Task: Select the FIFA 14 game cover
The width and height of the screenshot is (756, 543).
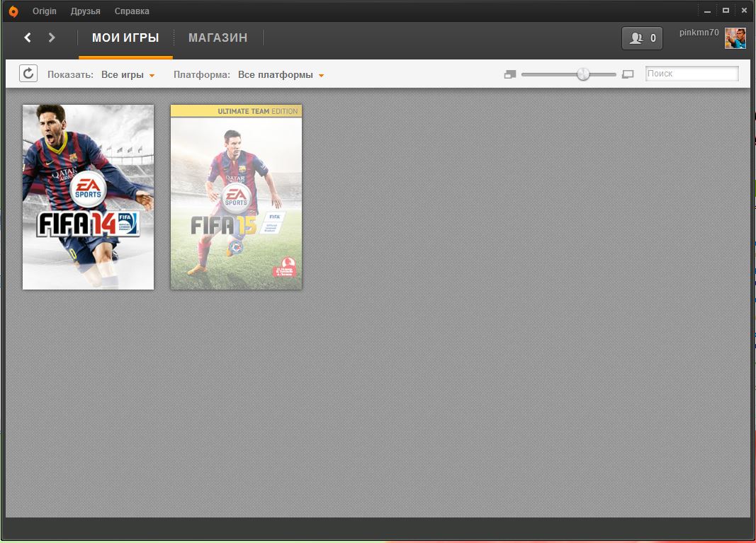Action: [89, 197]
